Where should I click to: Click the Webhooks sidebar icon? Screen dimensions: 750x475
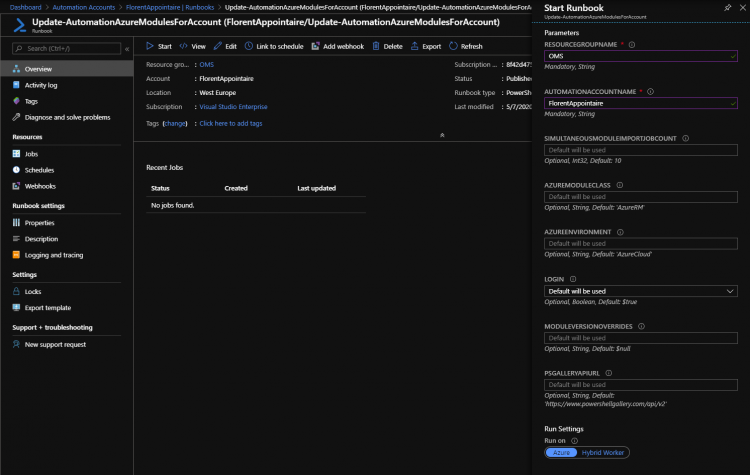point(16,186)
